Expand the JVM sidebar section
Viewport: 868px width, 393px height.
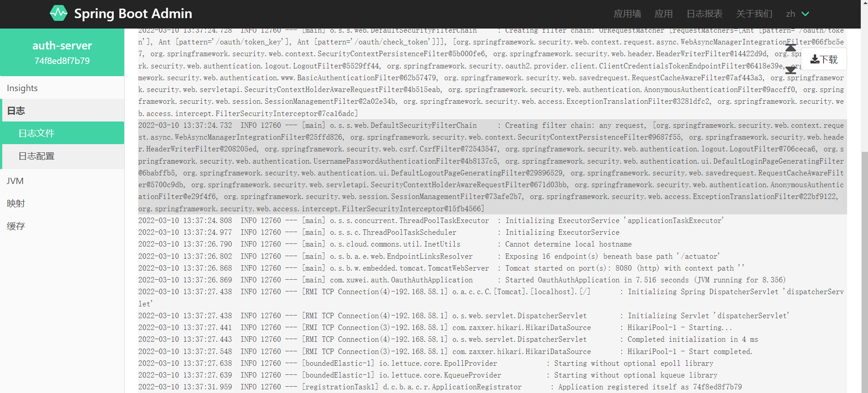(x=62, y=181)
